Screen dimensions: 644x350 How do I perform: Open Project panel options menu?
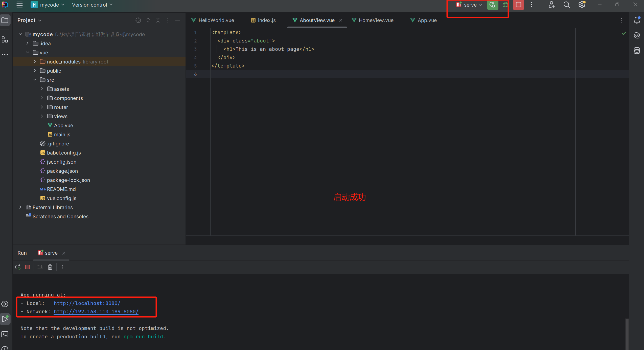click(168, 20)
